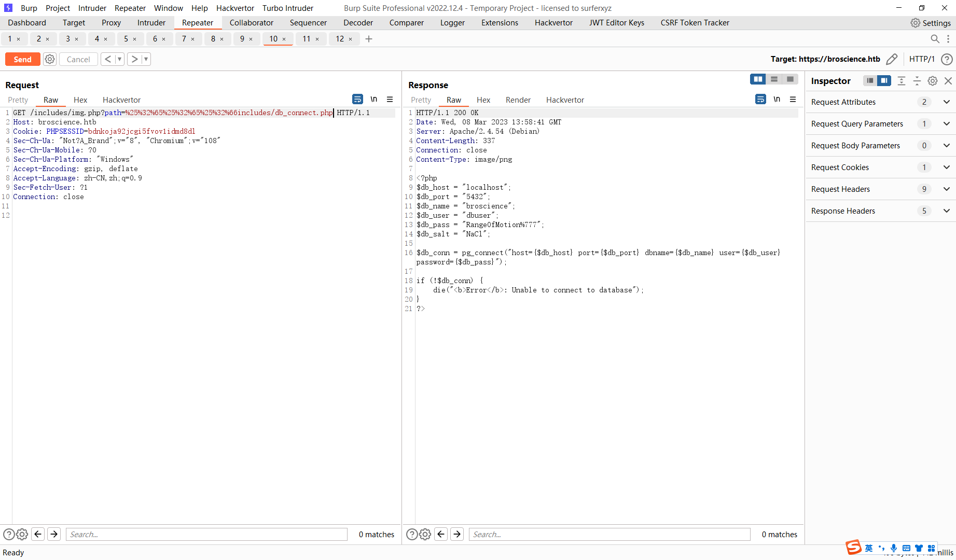
Task: Open the Hackvertor menu in the menu bar
Action: click(235, 8)
